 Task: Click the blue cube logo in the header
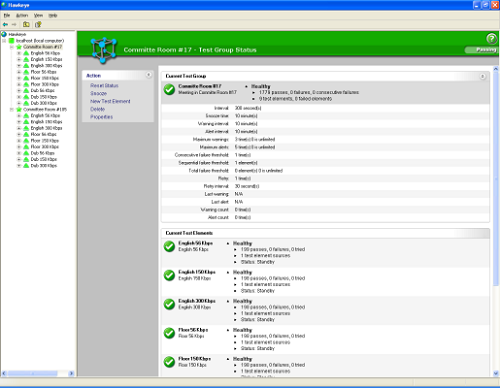(104, 50)
